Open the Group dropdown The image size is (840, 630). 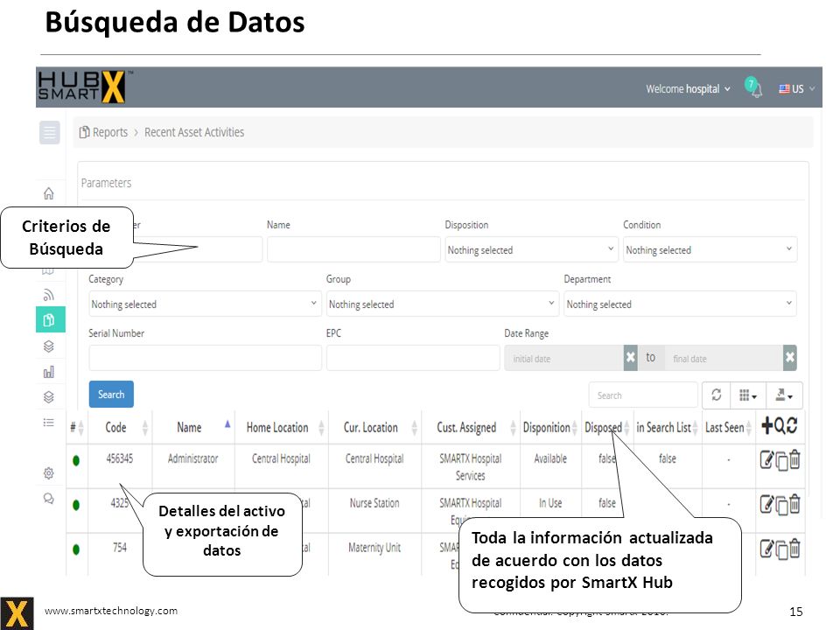443,304
